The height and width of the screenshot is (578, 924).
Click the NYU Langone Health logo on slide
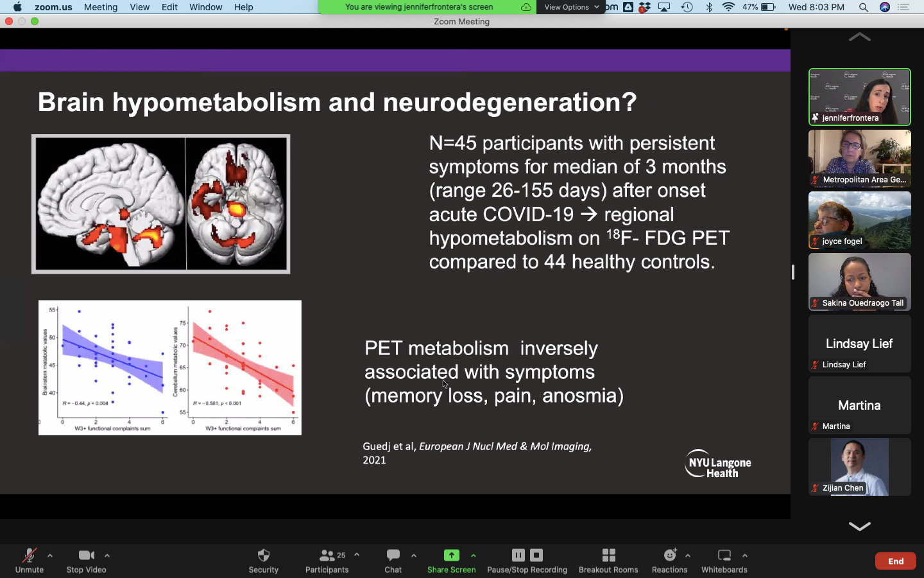point(718,464)
